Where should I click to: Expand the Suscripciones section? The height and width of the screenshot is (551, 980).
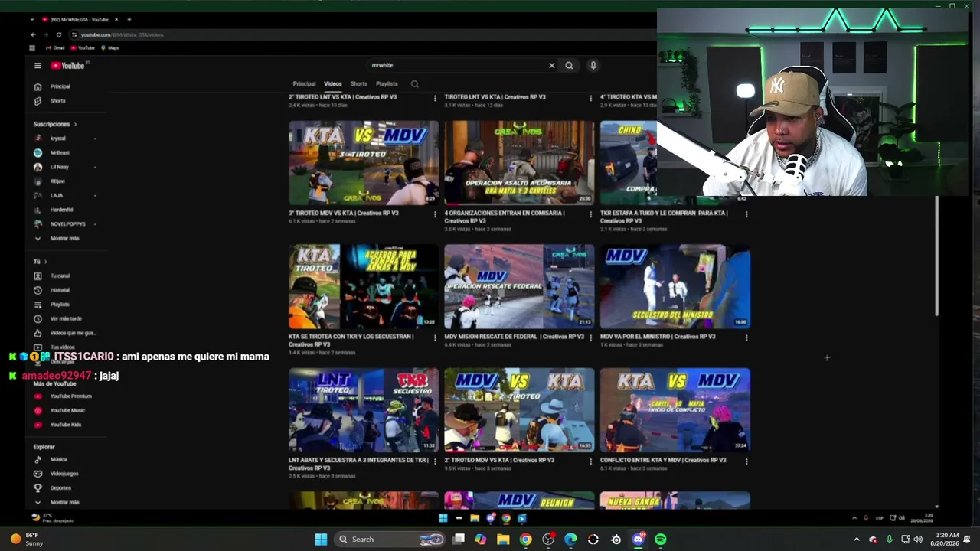[x=54, y=124]
